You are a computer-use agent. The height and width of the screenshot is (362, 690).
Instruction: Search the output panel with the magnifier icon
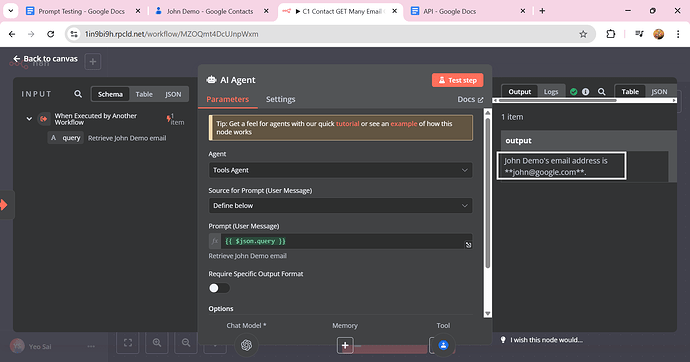coord(602,91)
